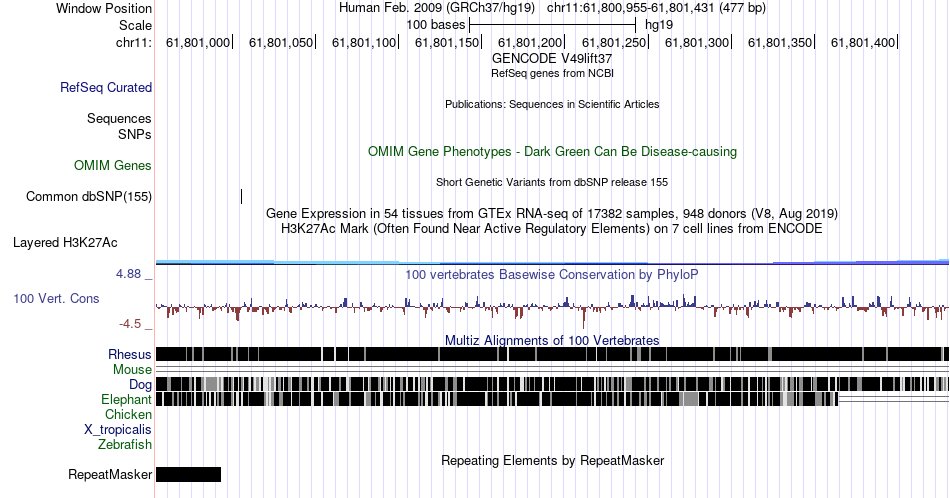Click the Sequences track label

119,118
